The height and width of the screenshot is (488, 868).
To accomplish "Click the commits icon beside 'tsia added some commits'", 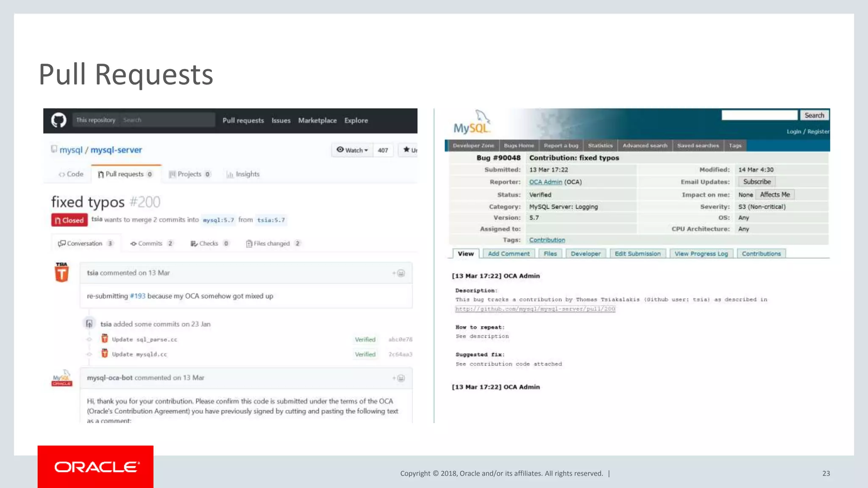I will point(89,324).
